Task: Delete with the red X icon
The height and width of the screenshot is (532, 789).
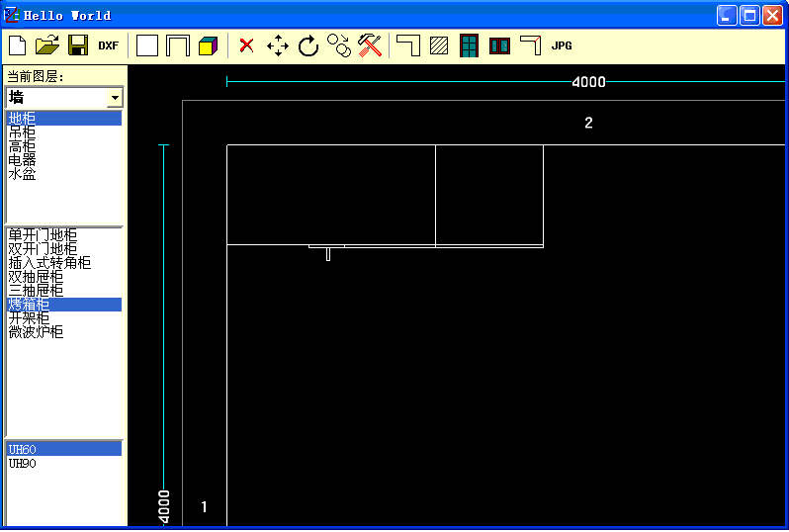Action: [246, 45]
